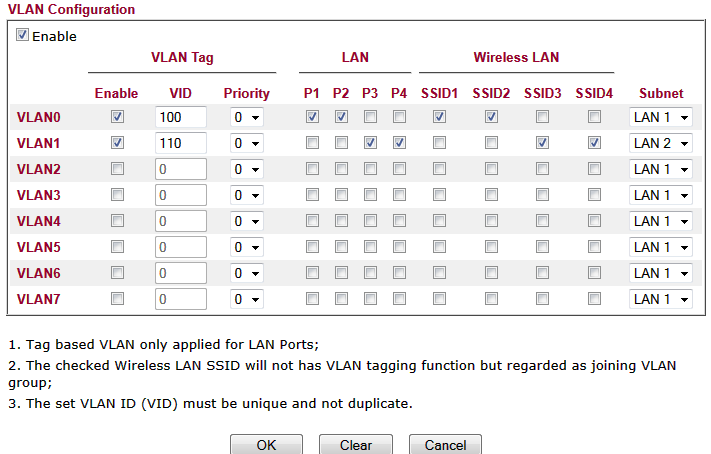Click the Cancel button

(445, 445)
